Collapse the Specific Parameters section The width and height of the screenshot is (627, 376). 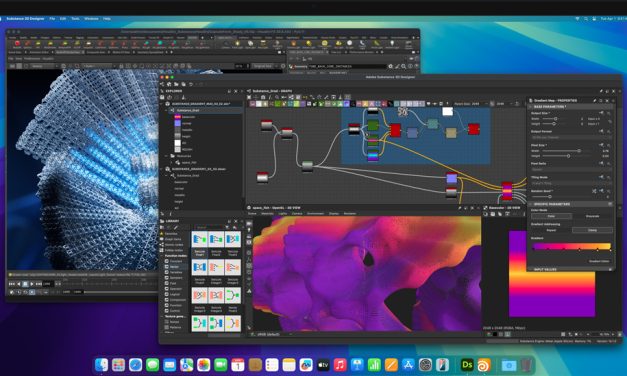coord(531,204)
